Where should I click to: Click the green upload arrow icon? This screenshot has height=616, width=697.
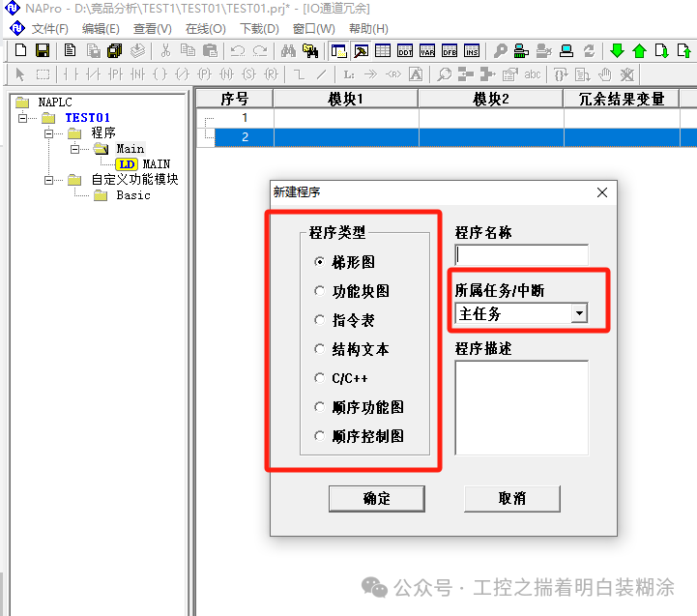tap(639, 50)
